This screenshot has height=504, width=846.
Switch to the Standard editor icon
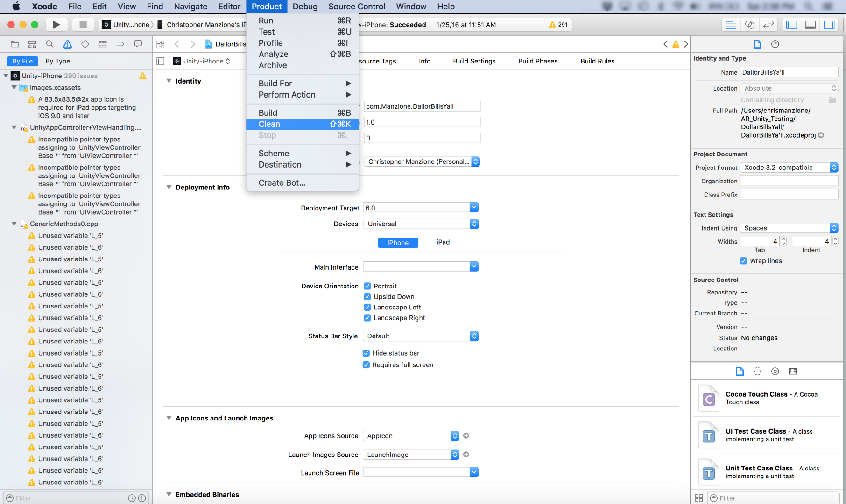[731, 25]
